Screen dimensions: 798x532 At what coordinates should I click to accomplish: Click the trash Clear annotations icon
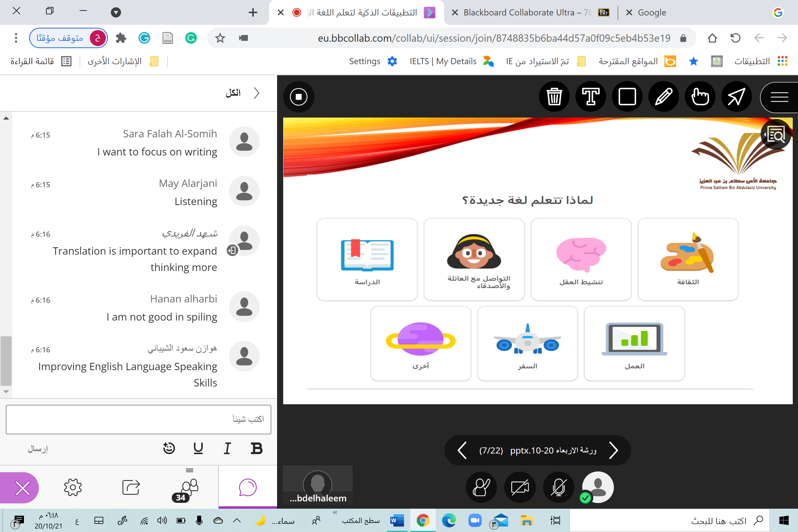pyautogui.click(x=554, y=97)
